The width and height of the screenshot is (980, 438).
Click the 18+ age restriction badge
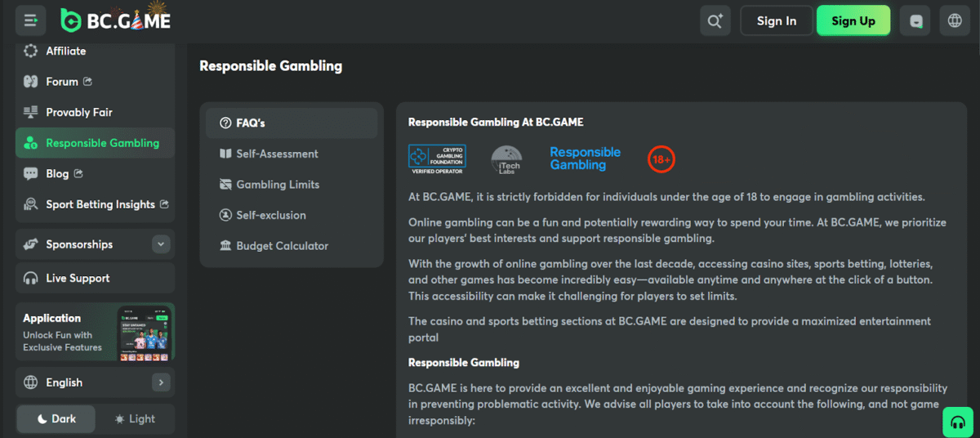[661, 159]
